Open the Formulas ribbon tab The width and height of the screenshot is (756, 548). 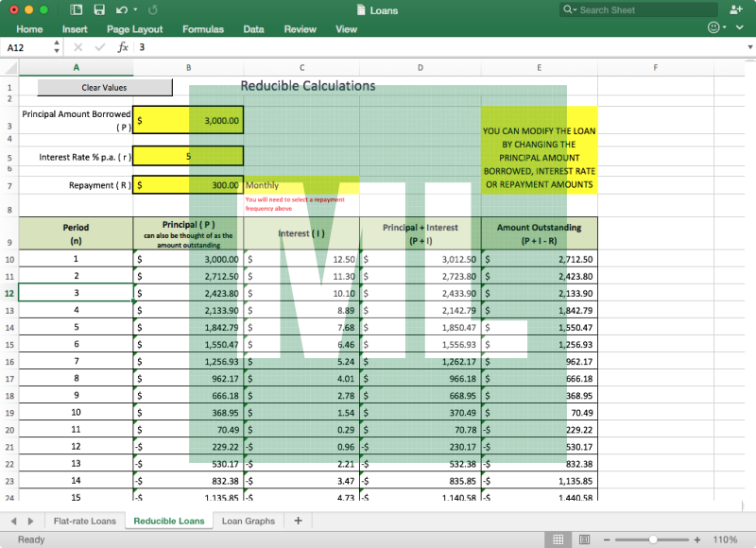[202, 29]
